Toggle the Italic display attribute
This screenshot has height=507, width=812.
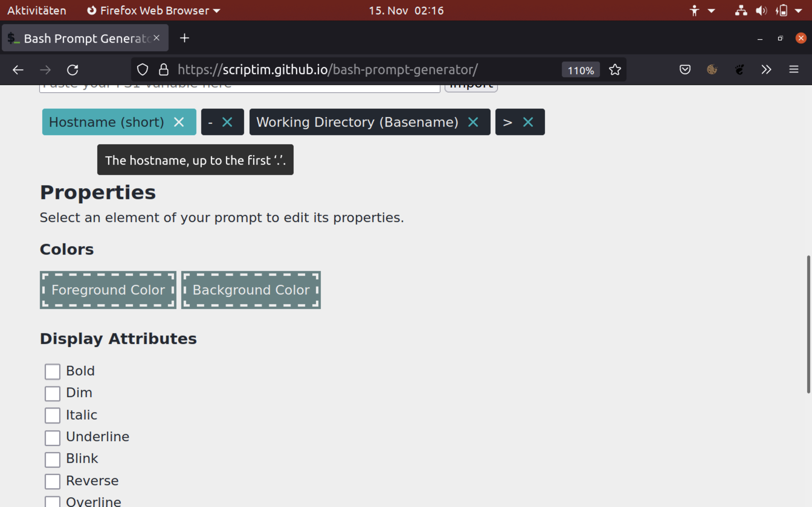[52, 414]
